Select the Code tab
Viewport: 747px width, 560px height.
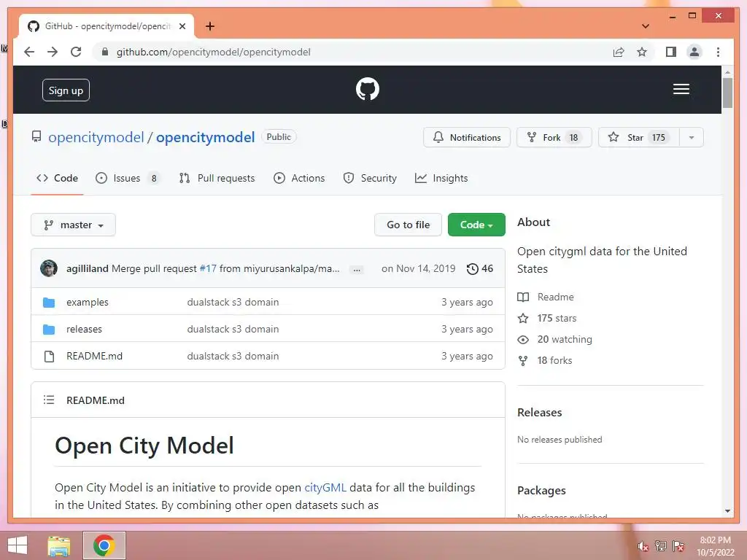point(57,178)
